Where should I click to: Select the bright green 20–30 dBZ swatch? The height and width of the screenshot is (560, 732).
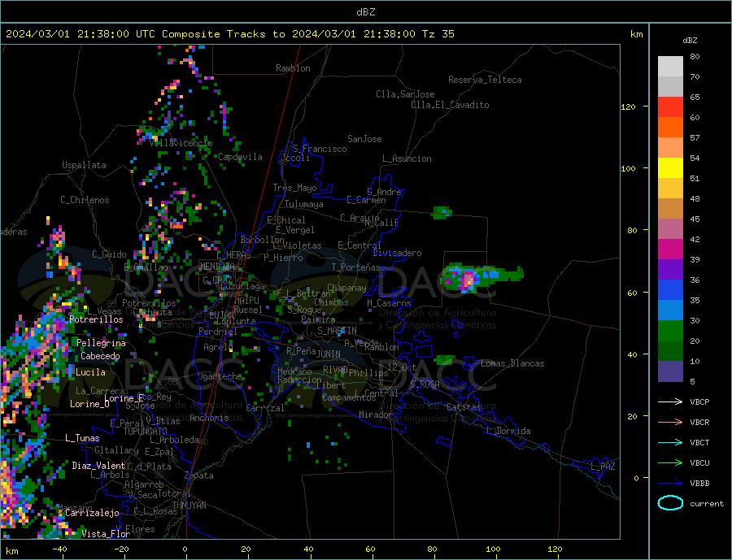click(x=670, y=331)
